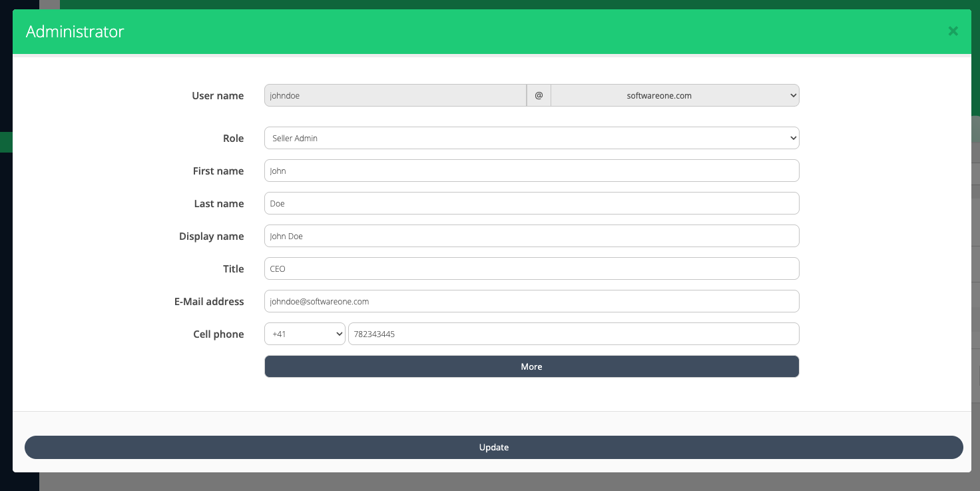Close the Administrator dialog
Screen dimensions: 980x491
(953, 31)
